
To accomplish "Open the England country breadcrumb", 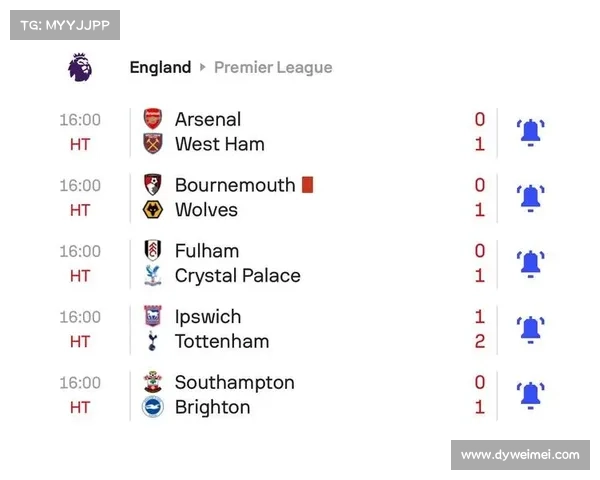I will [160, 68].
